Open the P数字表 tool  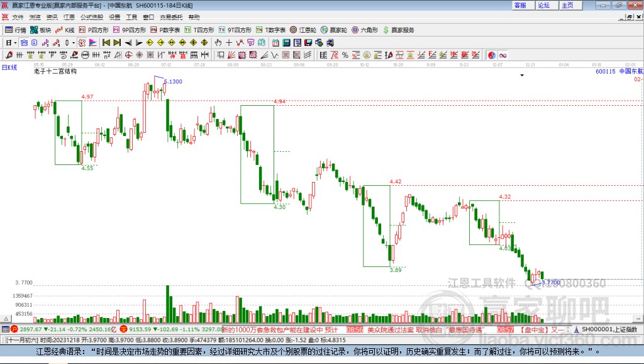point(165,30)
